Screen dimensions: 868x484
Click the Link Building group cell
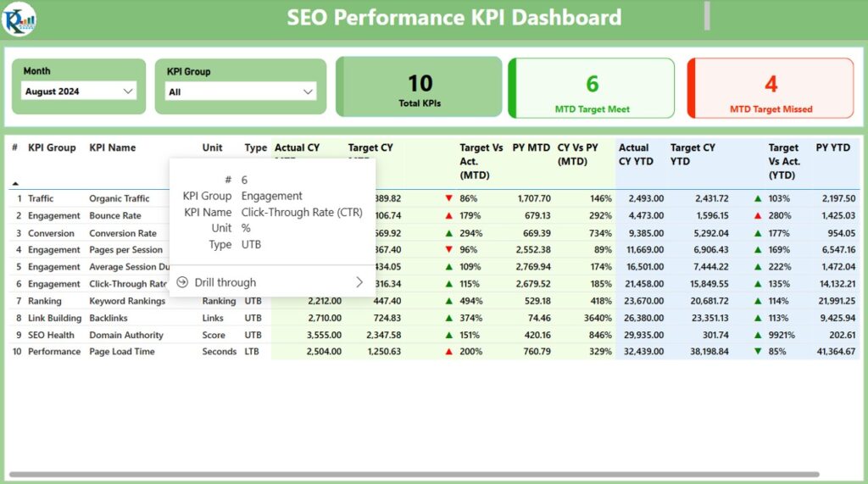(55, 318)
